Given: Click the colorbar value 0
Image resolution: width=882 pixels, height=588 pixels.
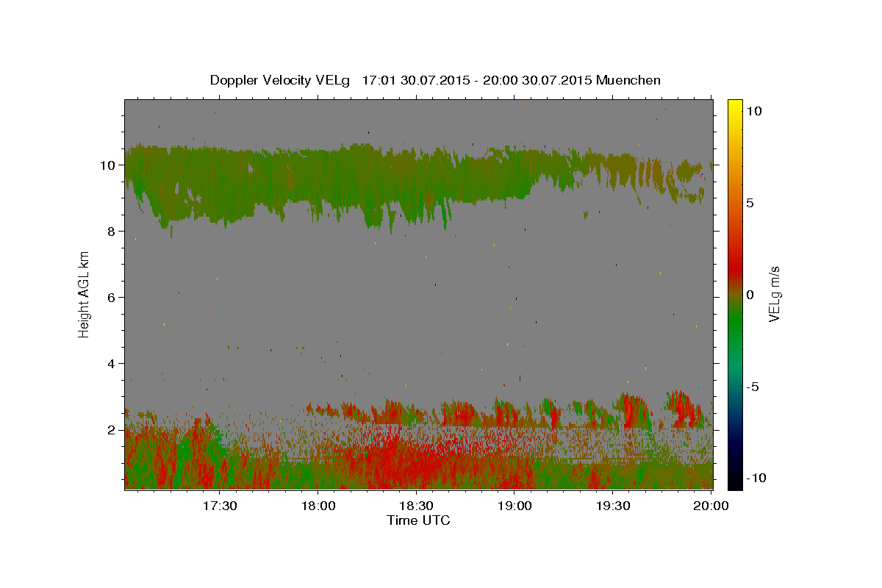Looking at the screenshot, I should (x=750, y=295).
